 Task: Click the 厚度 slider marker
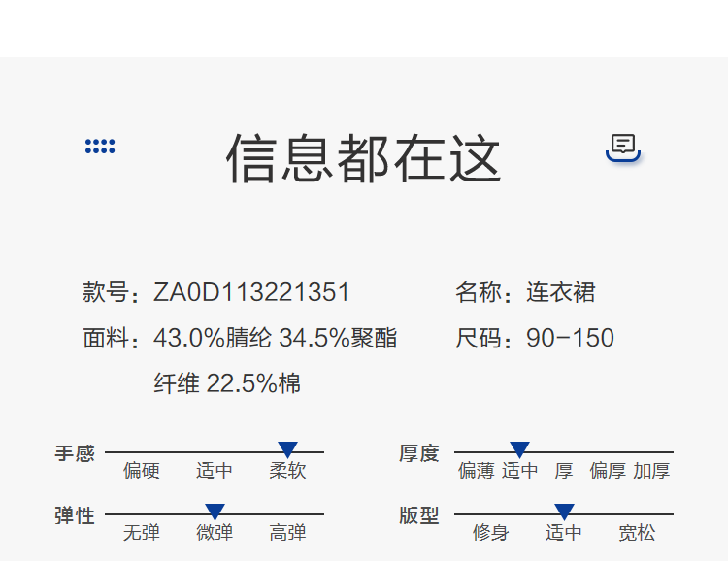point(519,449)
